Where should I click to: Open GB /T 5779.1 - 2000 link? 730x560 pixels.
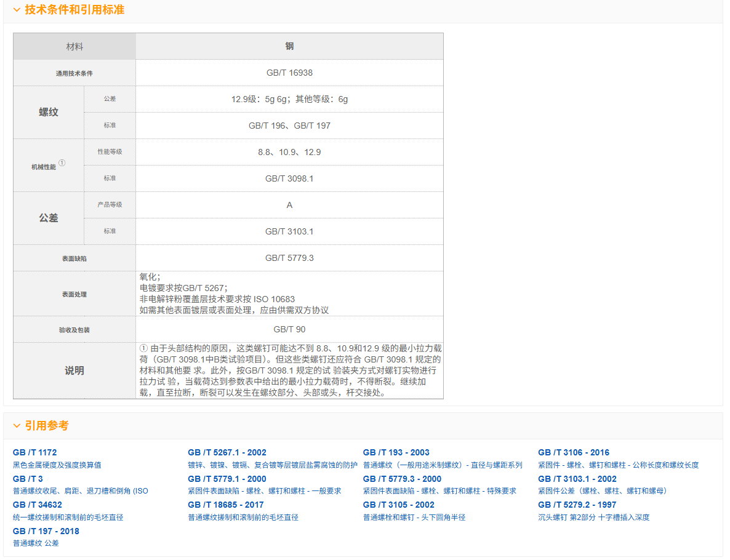pos(227,479)
